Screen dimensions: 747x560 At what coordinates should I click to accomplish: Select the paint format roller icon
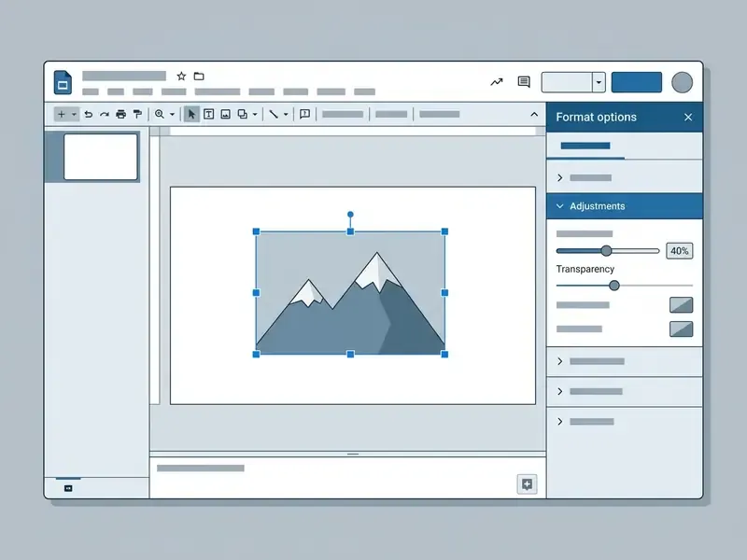(137, 114)
